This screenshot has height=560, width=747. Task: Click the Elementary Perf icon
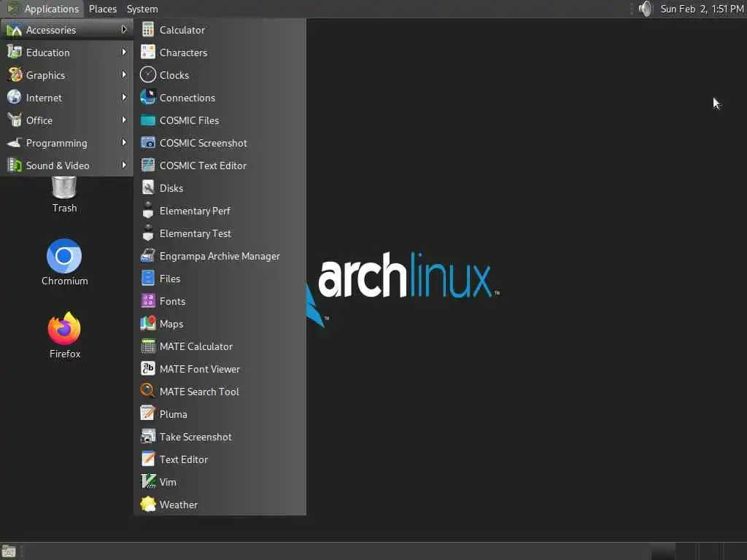pyautogui.click(x=147, y=211)
